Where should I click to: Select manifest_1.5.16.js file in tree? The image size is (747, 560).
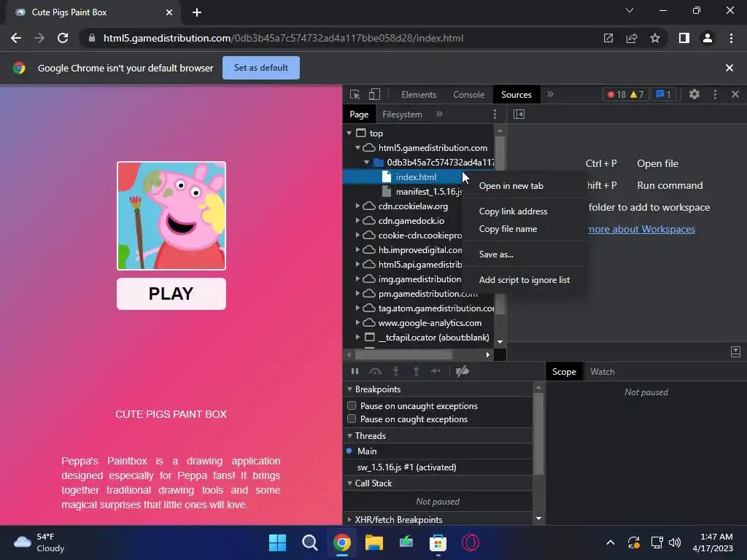click(422, 192)
